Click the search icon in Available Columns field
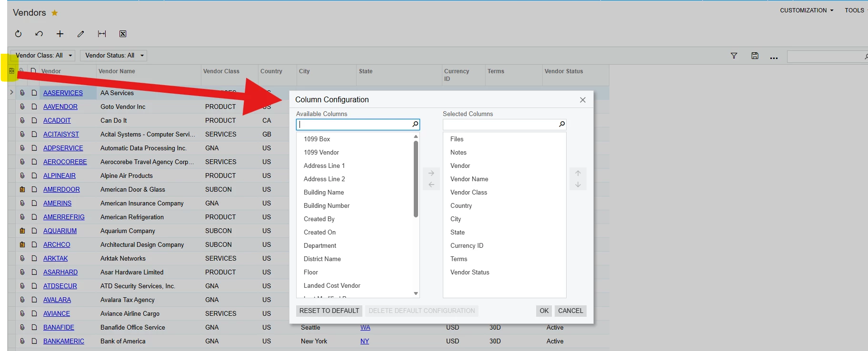Image resolution: width=868 pixels, height=351 pixels. [415, 124]
